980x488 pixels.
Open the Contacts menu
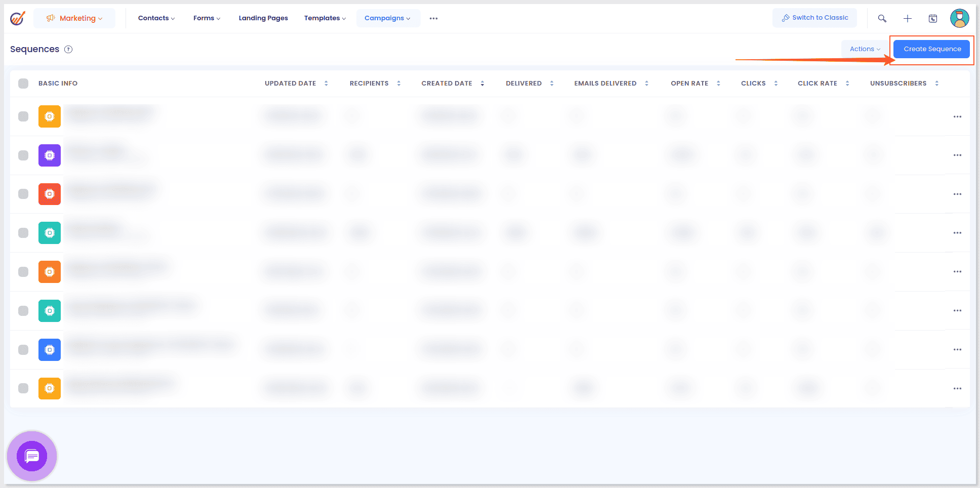tap(156, 18)
